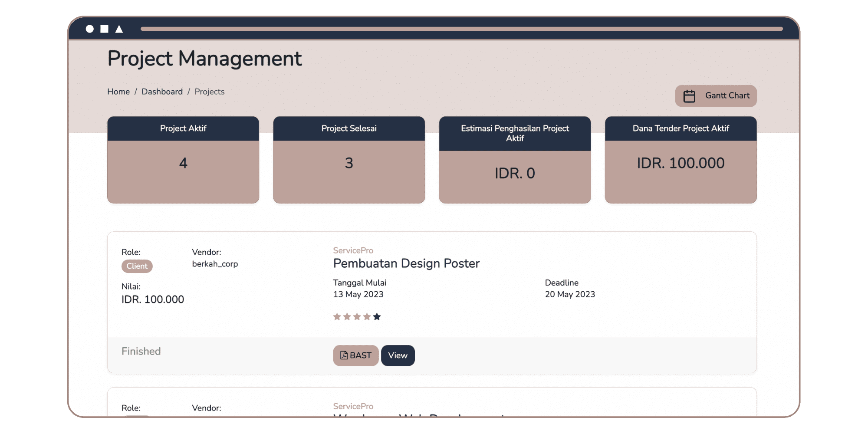Click the Client role badge
Viewport: 868px width, 434px height.
click(137, 266)
